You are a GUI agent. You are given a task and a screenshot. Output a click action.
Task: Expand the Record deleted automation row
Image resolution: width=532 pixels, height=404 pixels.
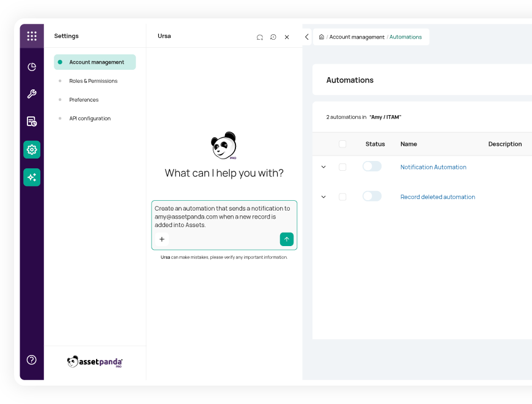pyautogui.click(x=323, y=197)
